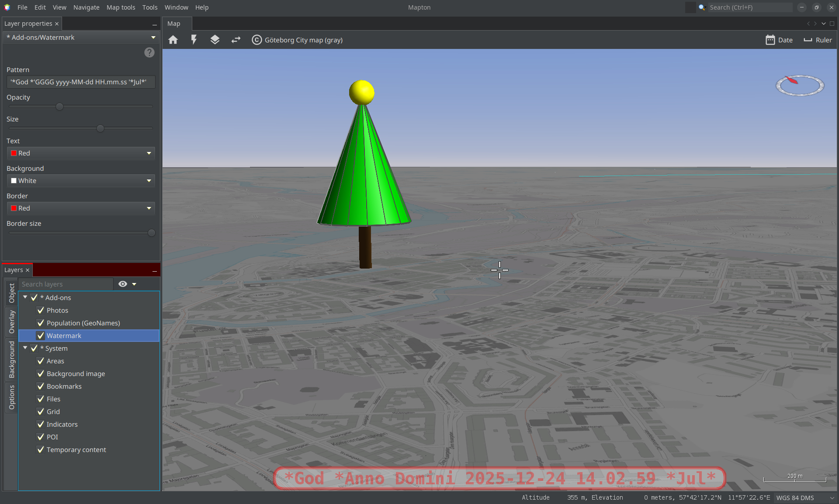Image resolution: width=839 pixels, height=504 pixels.
Task: Click the swap arrows toolbar icon
Action: (x=236, y=40)
